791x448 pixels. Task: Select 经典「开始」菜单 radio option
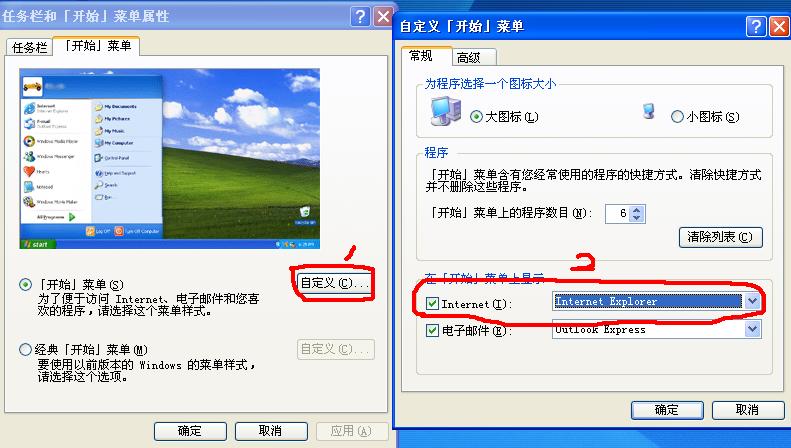25,349
